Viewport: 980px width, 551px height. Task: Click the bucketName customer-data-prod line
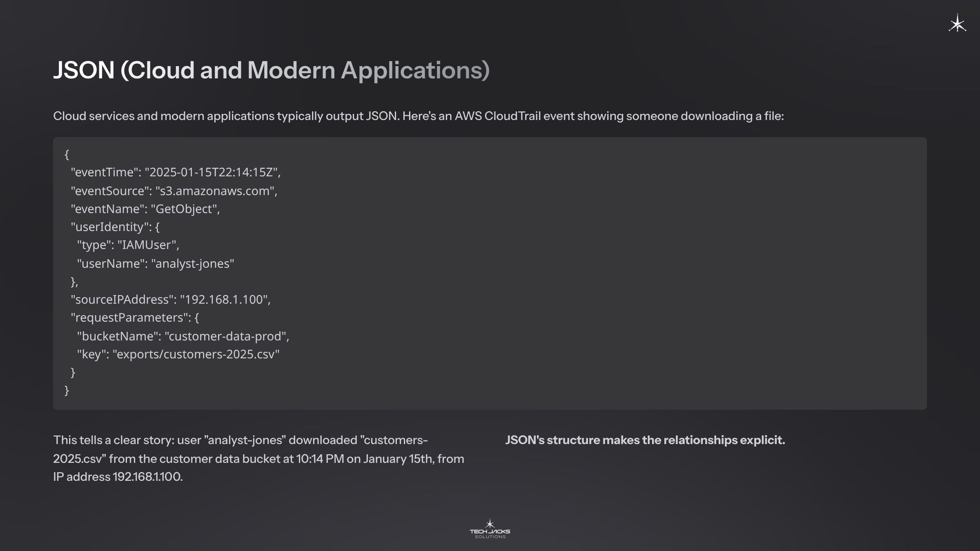(183, 336)
